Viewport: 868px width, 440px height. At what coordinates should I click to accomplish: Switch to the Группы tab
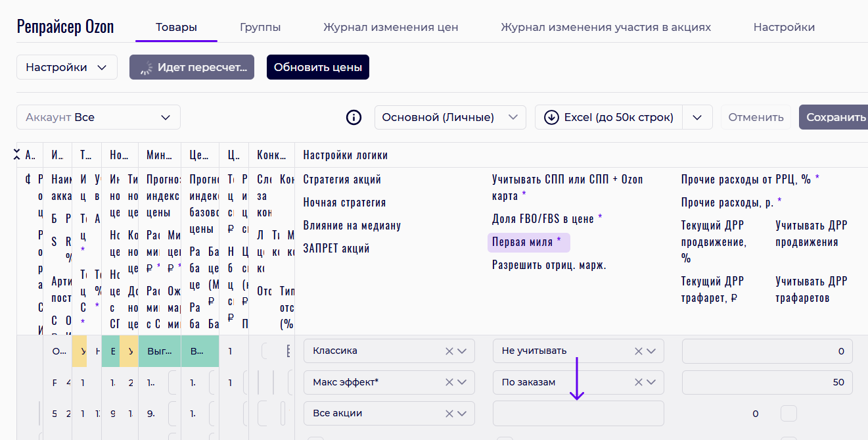pos(260,28)
